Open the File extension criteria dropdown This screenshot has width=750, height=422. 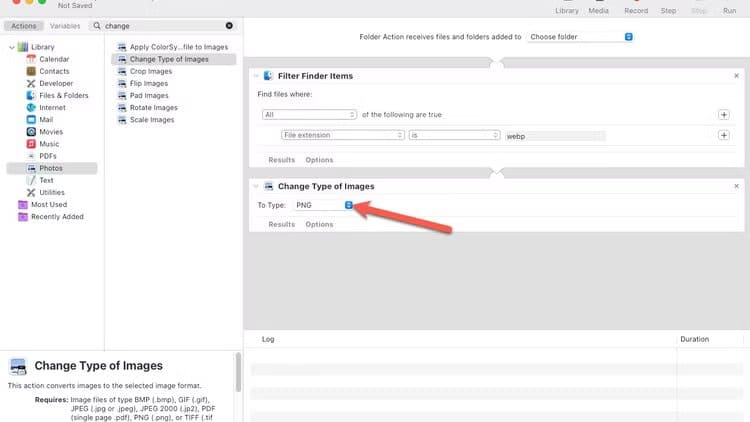point(342,135)
